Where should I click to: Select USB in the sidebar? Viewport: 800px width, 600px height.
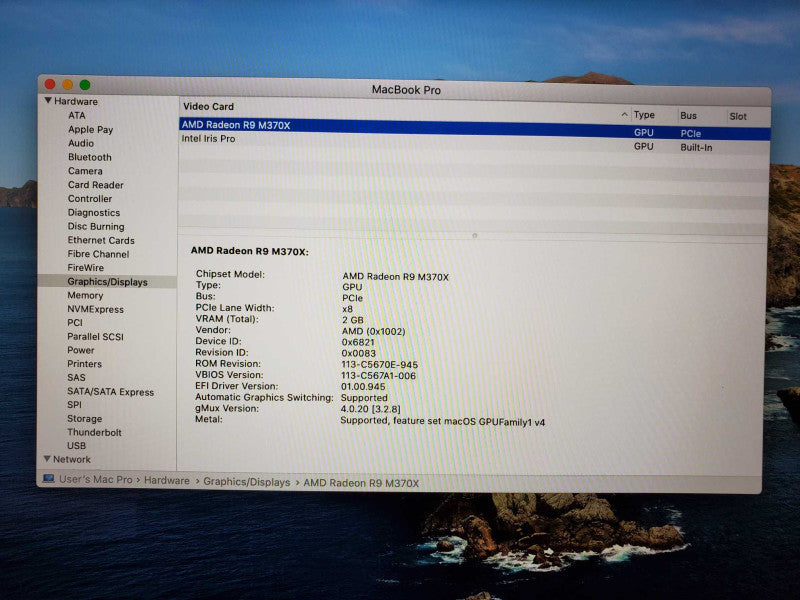tap(77, 445)
